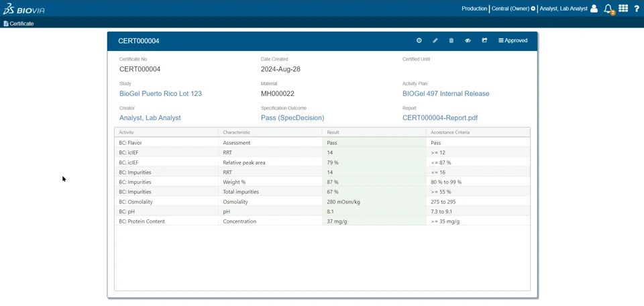The height and width of the screenshot is (306, 644).
Task: Click Certificate No value CERT000004
Action: (140, 69)
